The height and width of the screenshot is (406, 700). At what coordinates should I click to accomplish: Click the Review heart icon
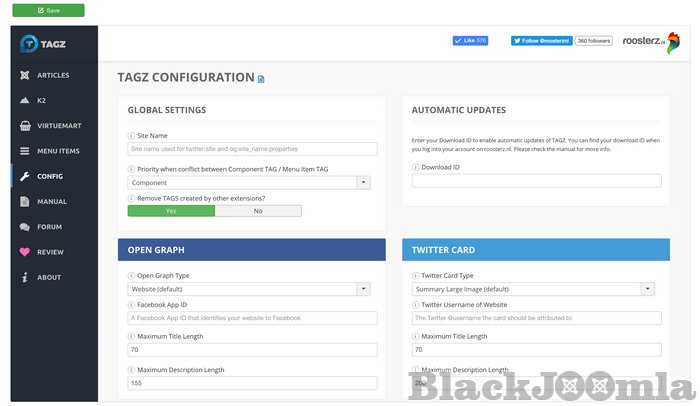tap(24, 252)
